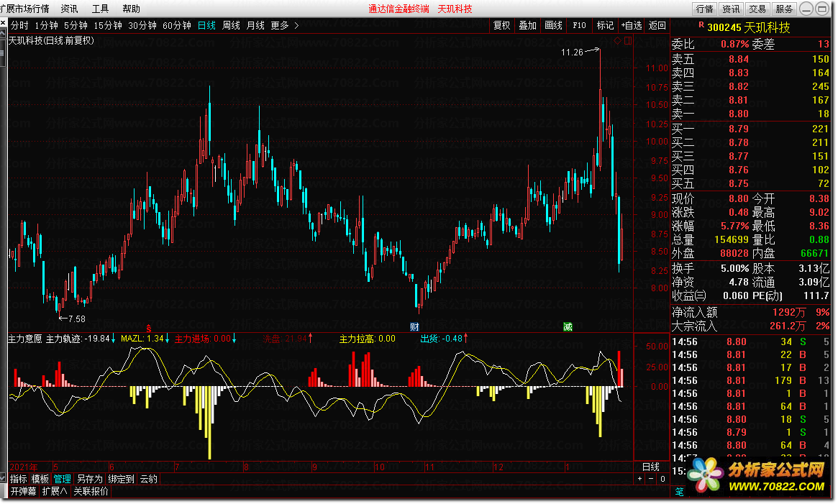Screen dimensions: 838x504
Task: Open the 帮助 menu
Action: [x=131, y=9]
